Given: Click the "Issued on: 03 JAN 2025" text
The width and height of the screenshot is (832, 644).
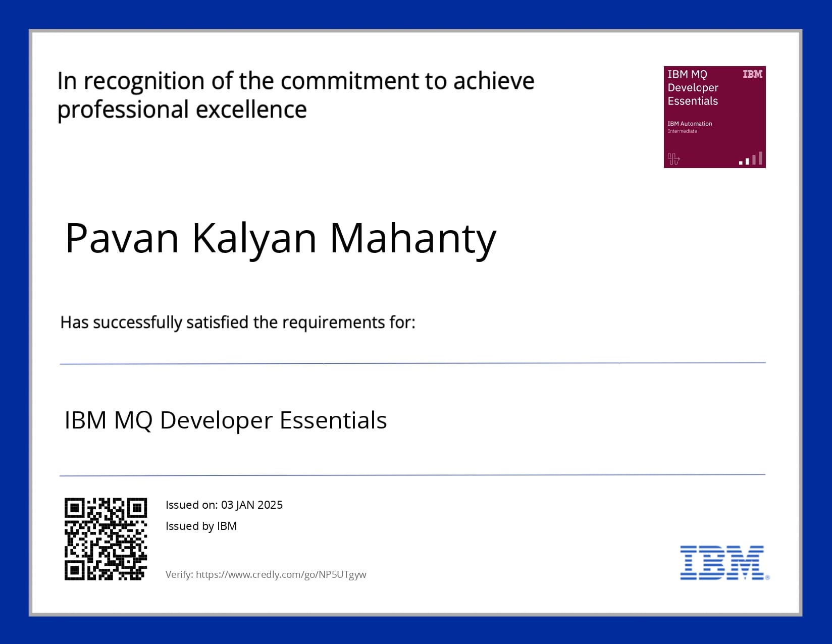Looking at the screenshot, I should point(224,505).
